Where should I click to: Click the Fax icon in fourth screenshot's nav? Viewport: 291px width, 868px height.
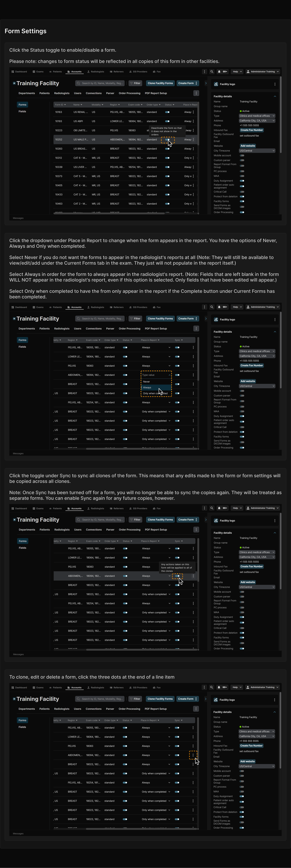coord(154,687)
